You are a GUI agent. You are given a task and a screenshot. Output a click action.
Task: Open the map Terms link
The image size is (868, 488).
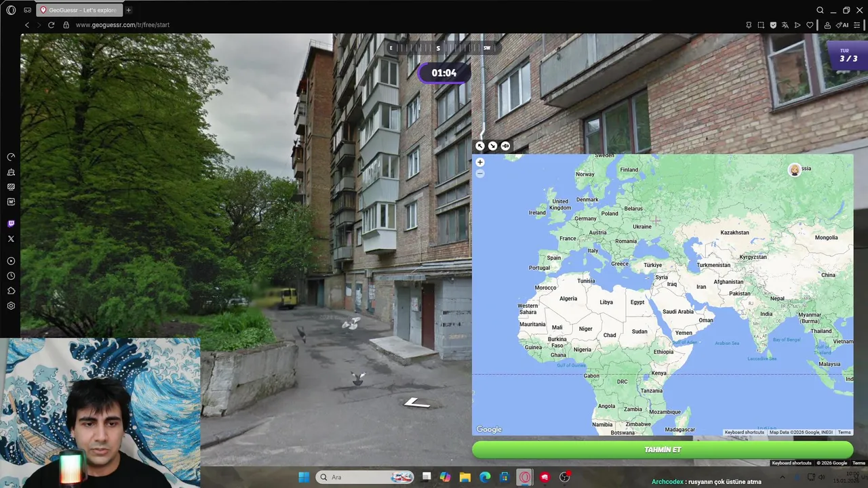[x=844, y=432]
